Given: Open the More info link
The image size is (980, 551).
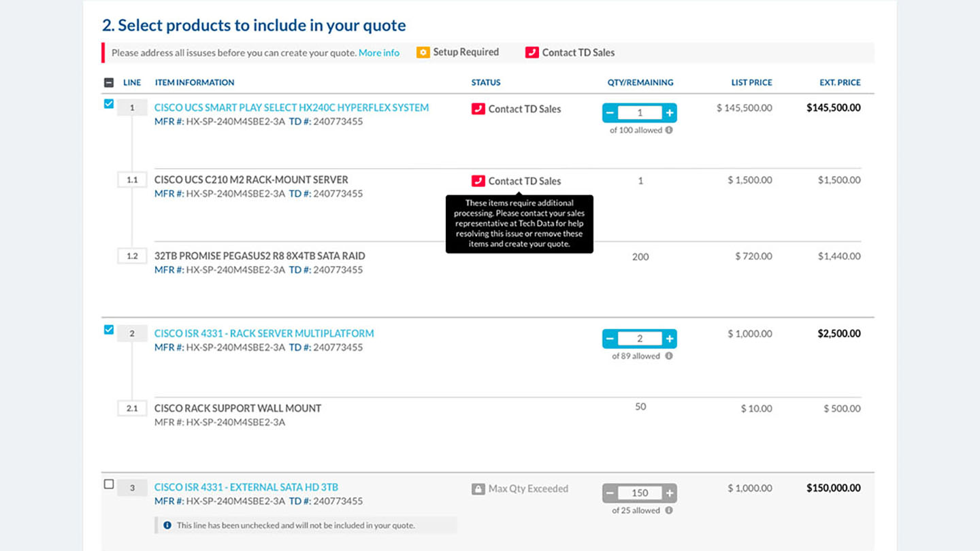Looking at the screenshot, I should 379,52.
